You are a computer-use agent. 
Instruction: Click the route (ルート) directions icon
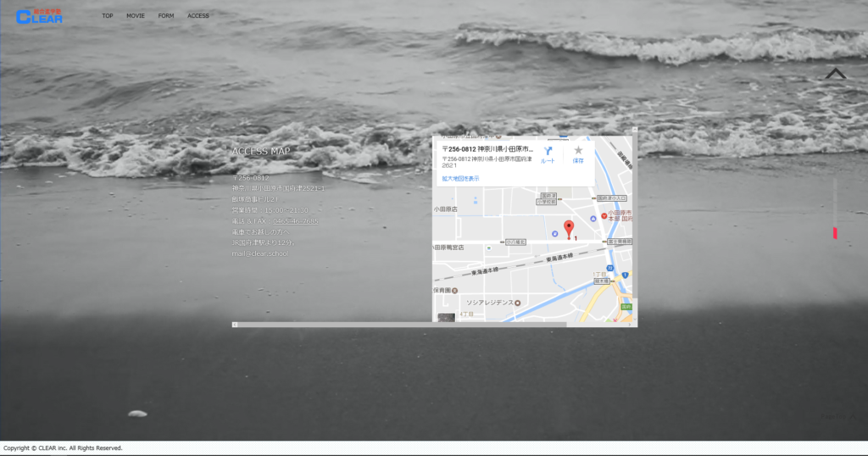coord(548,153)
